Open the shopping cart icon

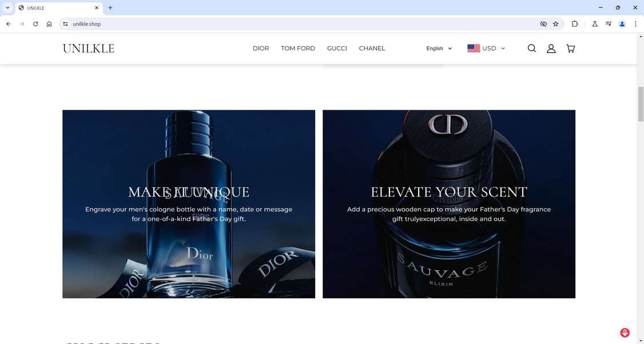(x=570, y=49)
